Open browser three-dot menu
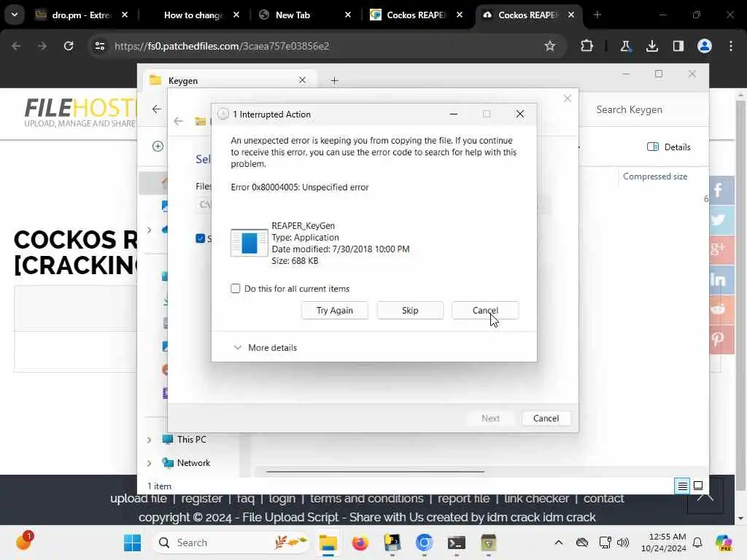747x560 pixels. pyautogui.click(x=731, y=46)
